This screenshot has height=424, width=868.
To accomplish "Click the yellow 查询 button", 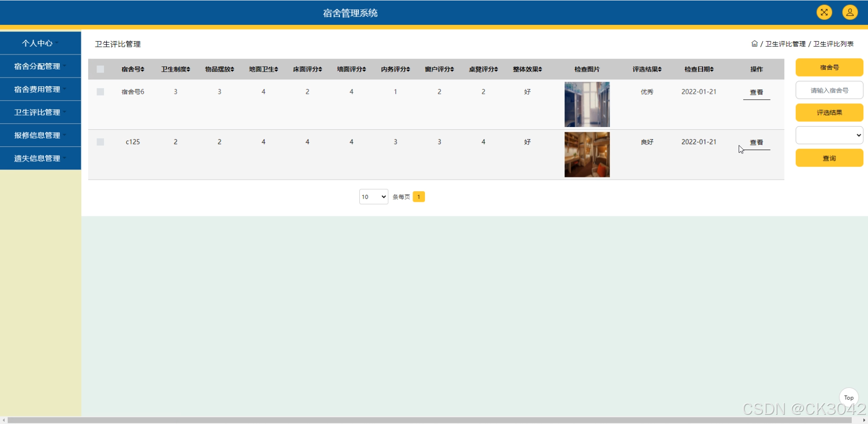I will coord(829,158).
